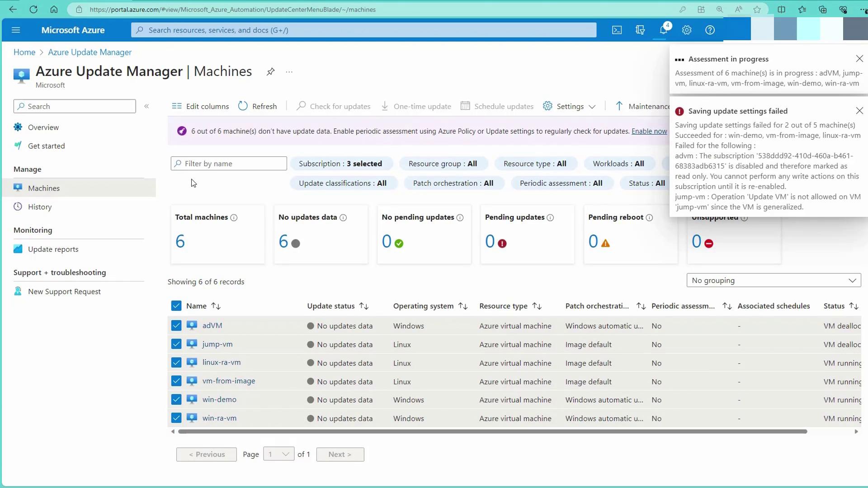Click the Filter by name field

pyautogui.click(x=229, y=164)
